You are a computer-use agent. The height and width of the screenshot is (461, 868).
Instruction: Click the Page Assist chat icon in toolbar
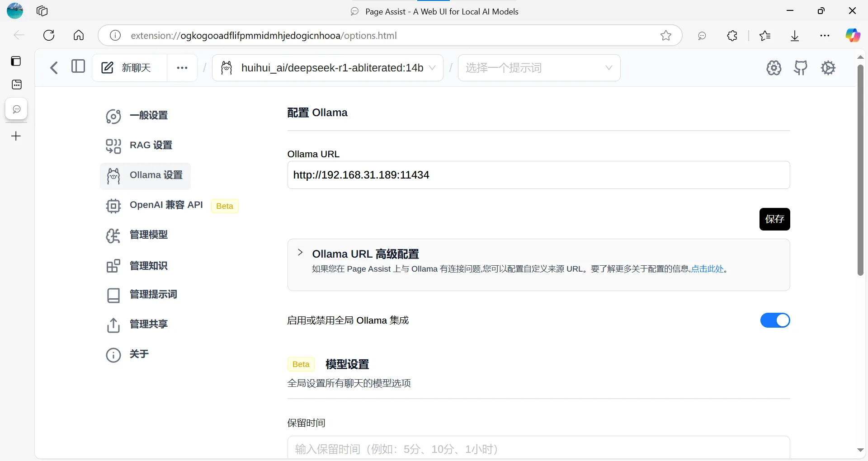coord(702,36)
